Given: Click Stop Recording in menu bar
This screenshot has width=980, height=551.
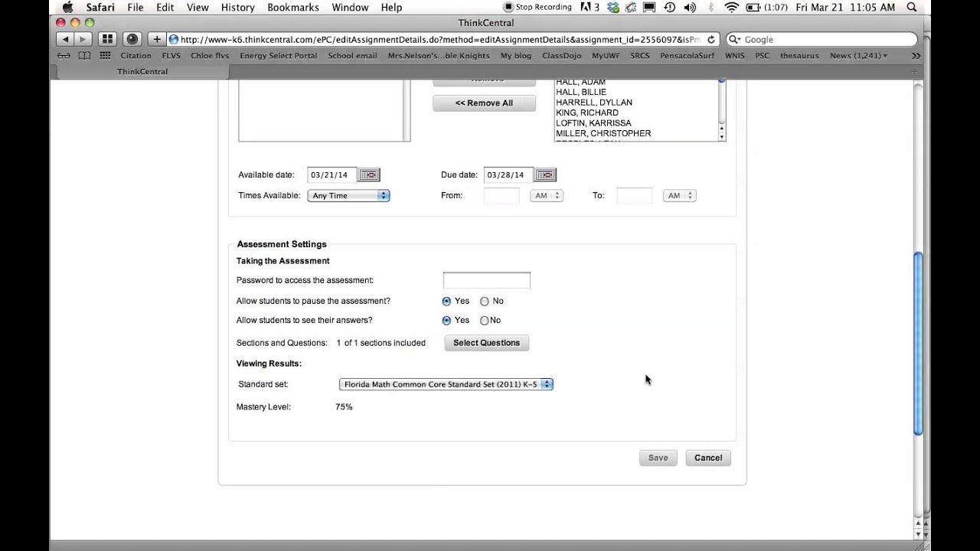Looking at the screenshot, I should pyautogui.click(x=537, y=7).
